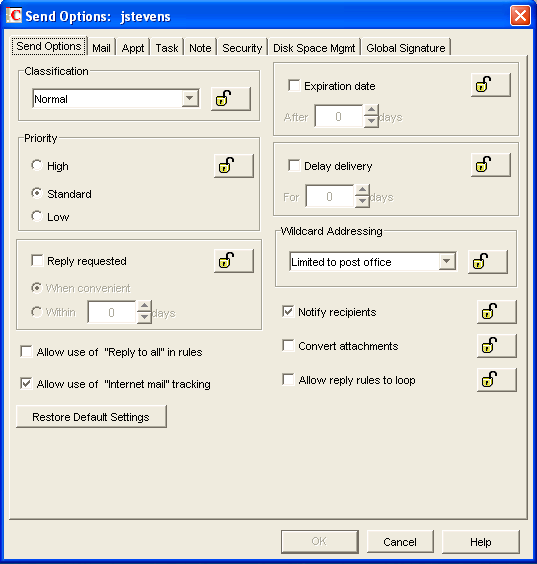Decrease the Expiration date After days spinner

click(371, 121)
